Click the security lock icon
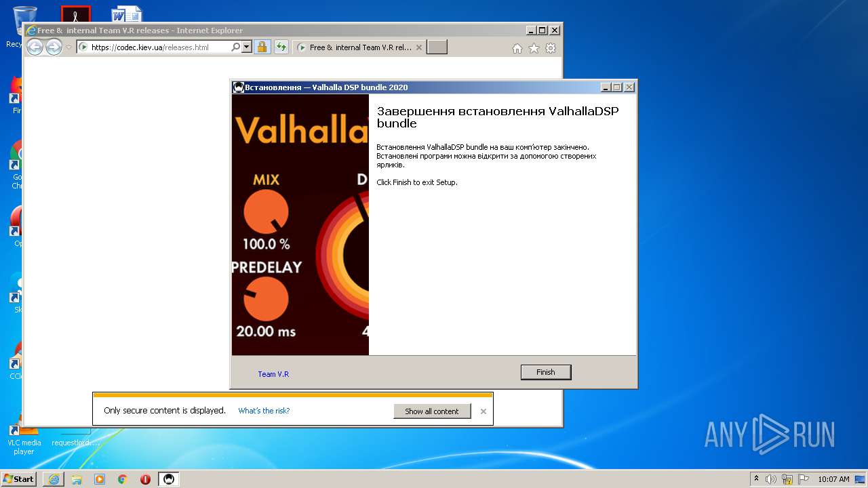Viewport: 868px width, 488px height. point(262,47)
